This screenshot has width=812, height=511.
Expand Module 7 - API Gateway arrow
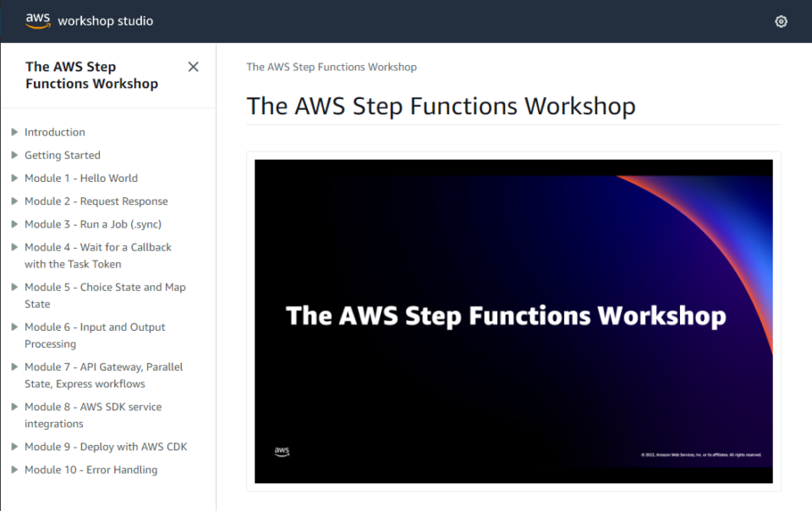14,366
